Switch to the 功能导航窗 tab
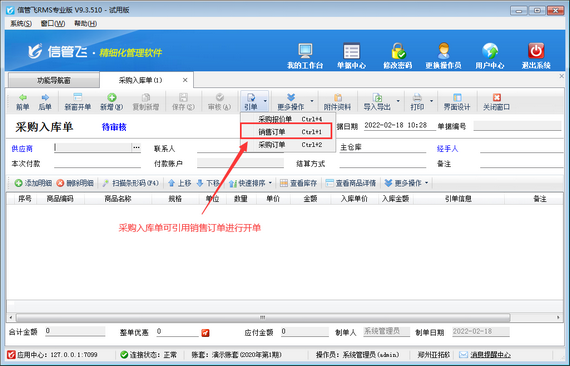Screen dimensions: 570x366 [x=54, y=80]
